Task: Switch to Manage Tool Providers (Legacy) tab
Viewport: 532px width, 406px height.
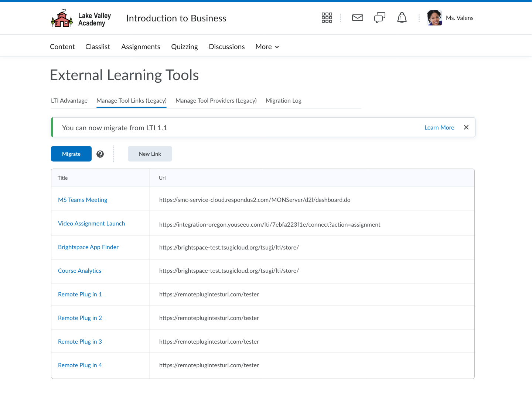Action: (216, 100)
